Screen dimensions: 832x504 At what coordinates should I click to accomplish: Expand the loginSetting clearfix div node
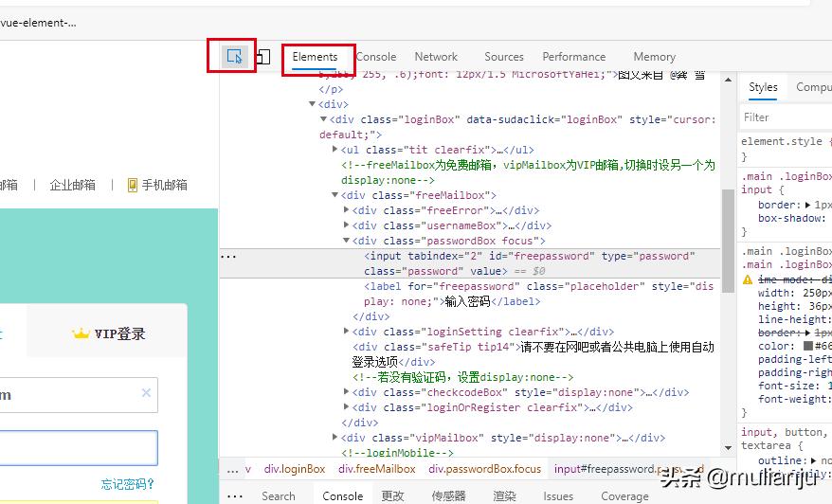[346, 331]
